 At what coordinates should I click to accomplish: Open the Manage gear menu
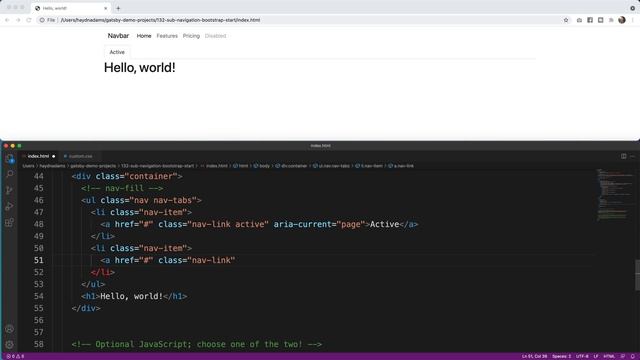pos(9,344)
